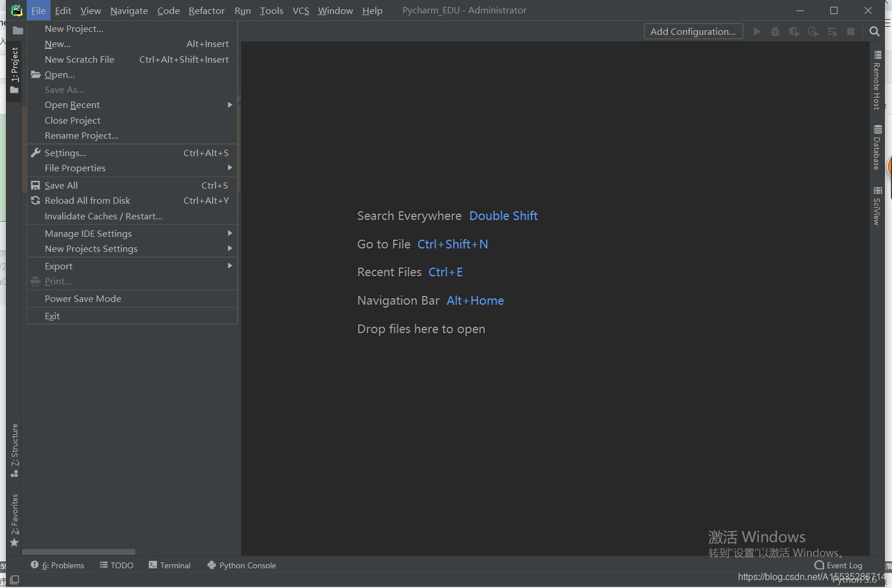Click the highlighted File menu
The height and width of the screenshot is (588, 892).
pos(38,10)
